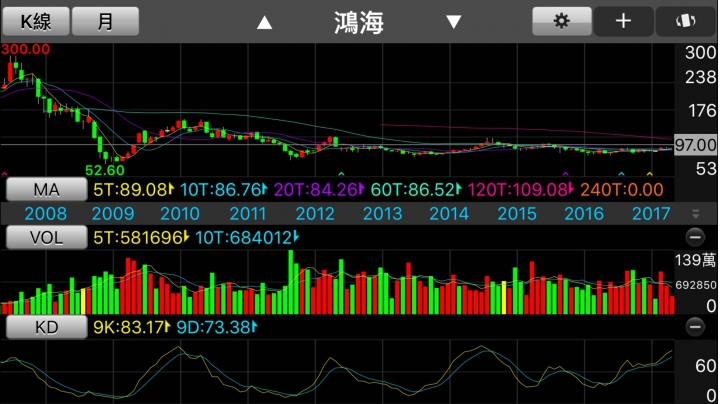720x404 pixels.
Task: Open VOL indicator settings button
Action: click(x=46, y=237)
